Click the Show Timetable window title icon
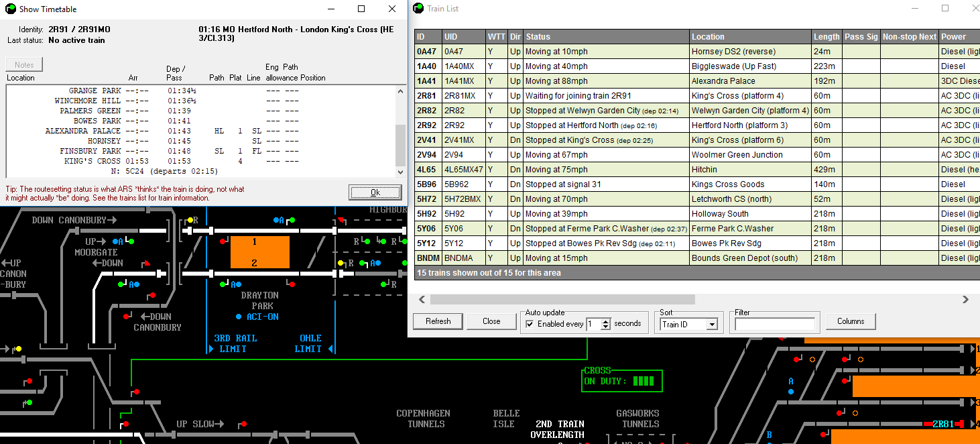980x444 pixels. (10, 9)
